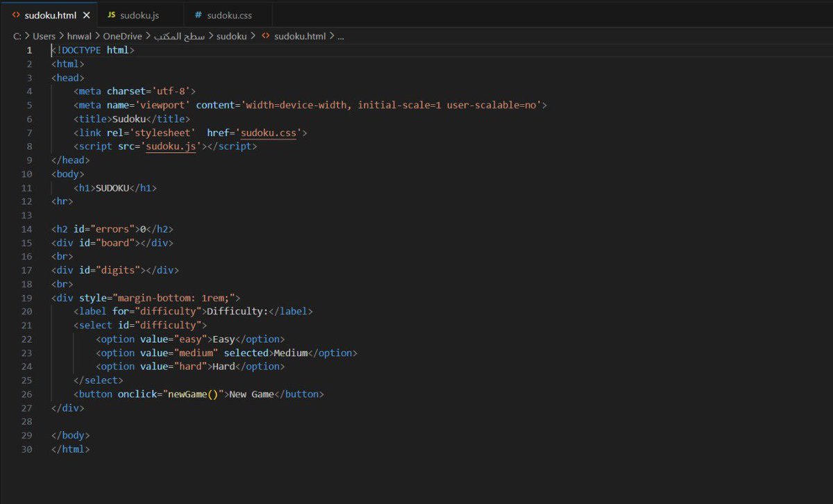Click the 'newGame()' onclick value
The image size is (833, 504).
click(x=193, y=394)
